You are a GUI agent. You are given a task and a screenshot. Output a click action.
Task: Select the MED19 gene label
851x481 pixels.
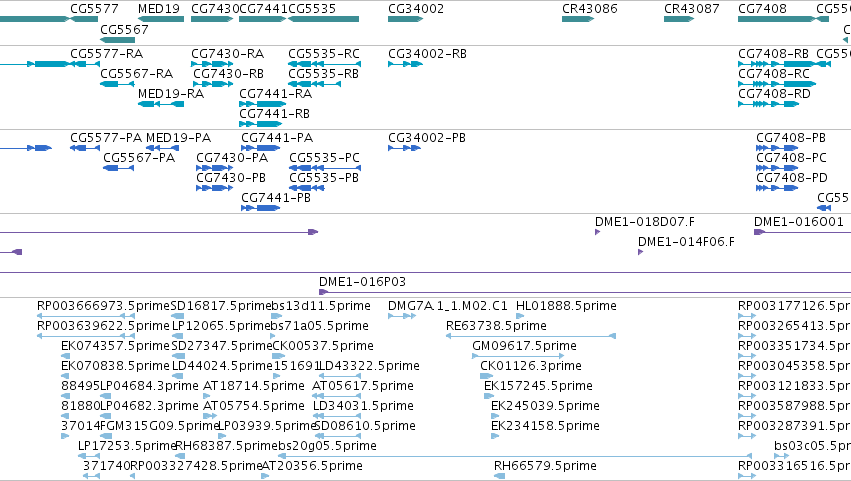(x=158, y=9)
